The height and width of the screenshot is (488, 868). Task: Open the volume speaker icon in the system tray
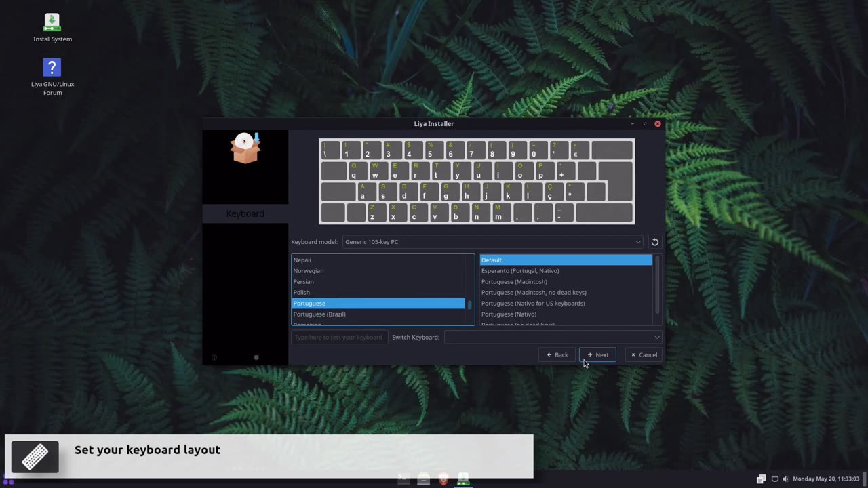[786, 479]
